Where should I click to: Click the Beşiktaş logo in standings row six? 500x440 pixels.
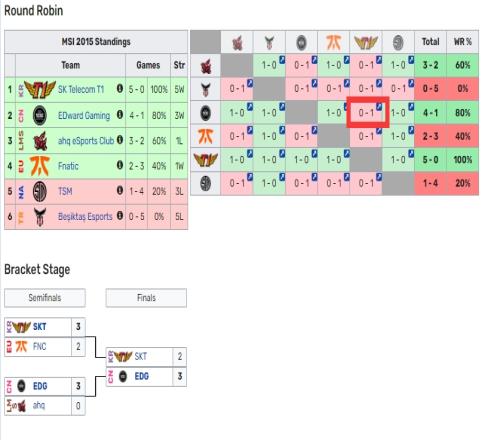click(40, 217)
